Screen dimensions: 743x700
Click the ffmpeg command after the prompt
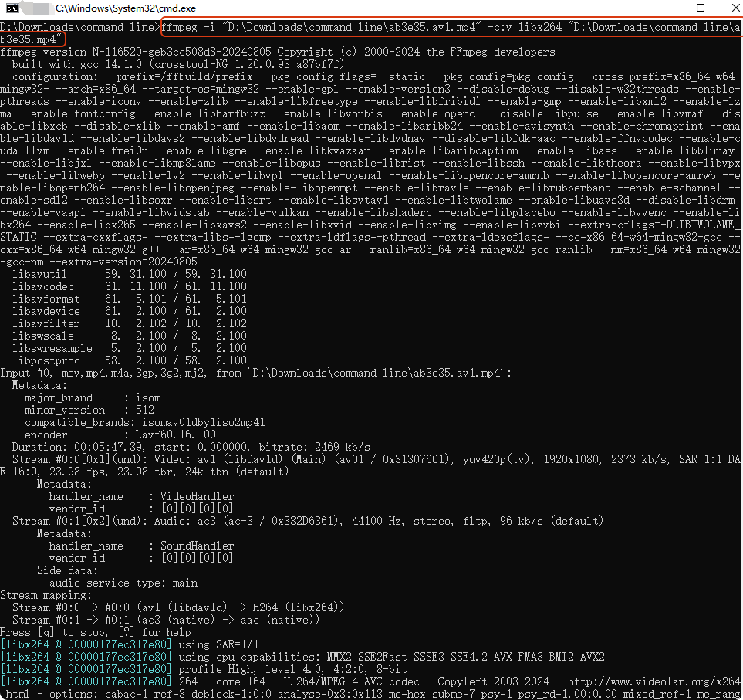point(447,28)
